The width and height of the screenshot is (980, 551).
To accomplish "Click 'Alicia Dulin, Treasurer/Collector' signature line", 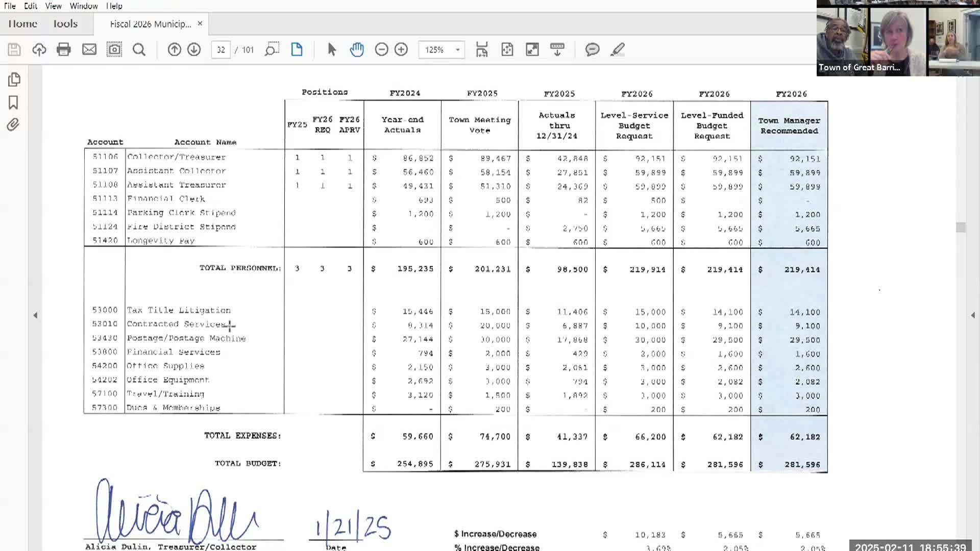I will pos(171,546).
